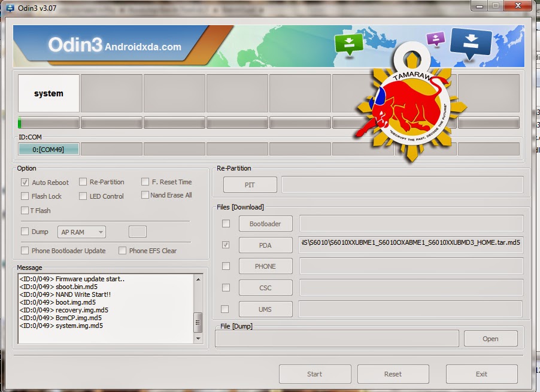540x392 pixels.
Task: Tick the checkbox beside PHONE
Action: click(226, 266)
